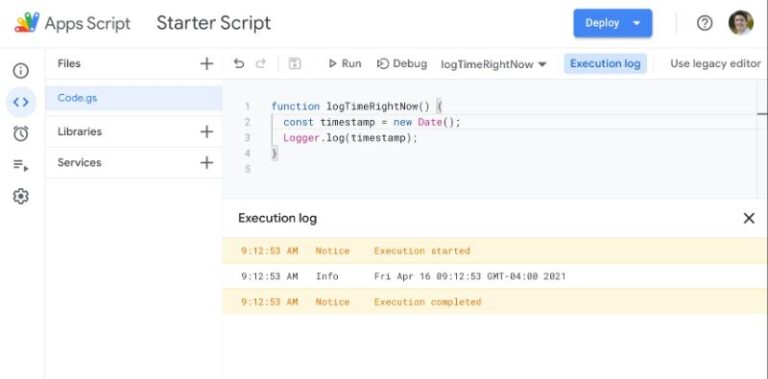768x379 pixels.
Task: Click the closing brace on line 4
Action: pos(274,153)
